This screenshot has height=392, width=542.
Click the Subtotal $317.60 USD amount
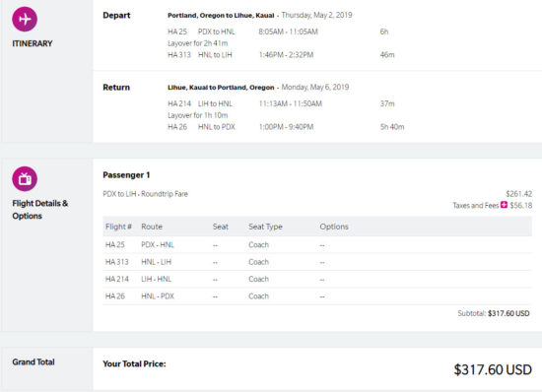click(508, 313)
